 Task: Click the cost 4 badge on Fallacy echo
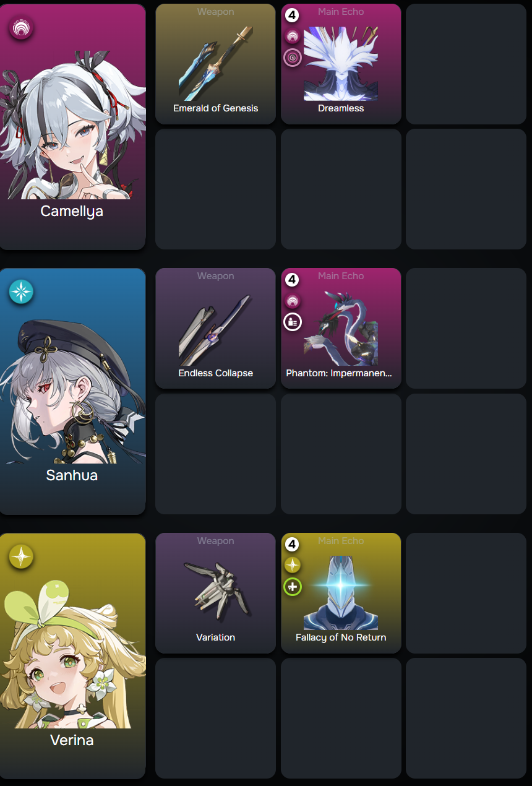click(x=292, y=545)
